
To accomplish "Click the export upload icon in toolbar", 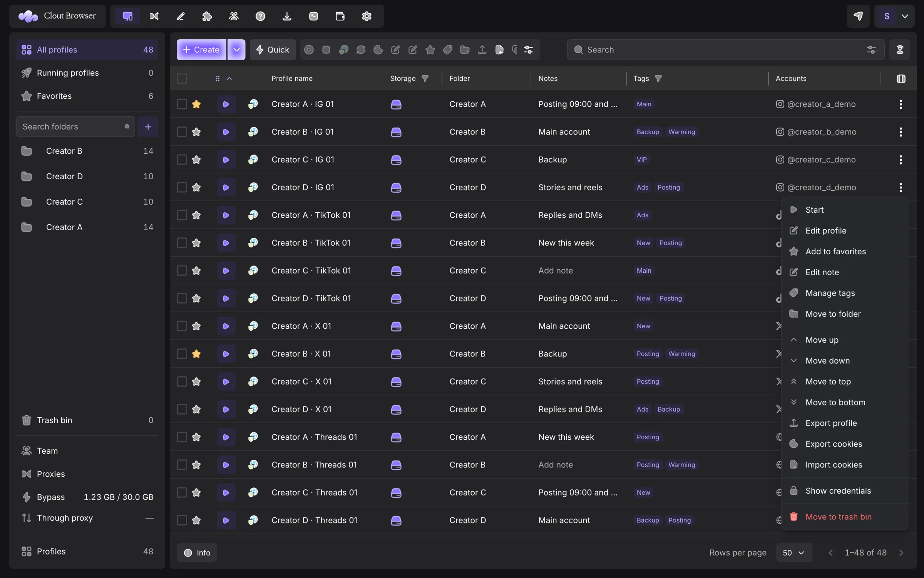I will 482,50.
